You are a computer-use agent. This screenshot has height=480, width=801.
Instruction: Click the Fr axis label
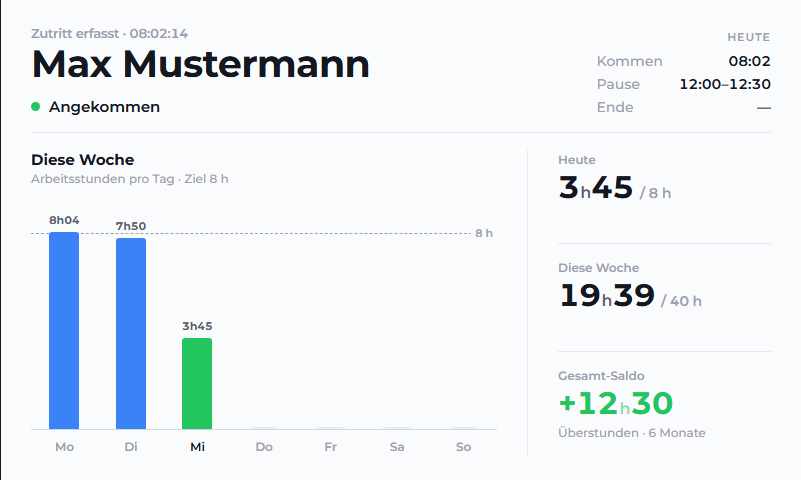(x=331, y=447)
